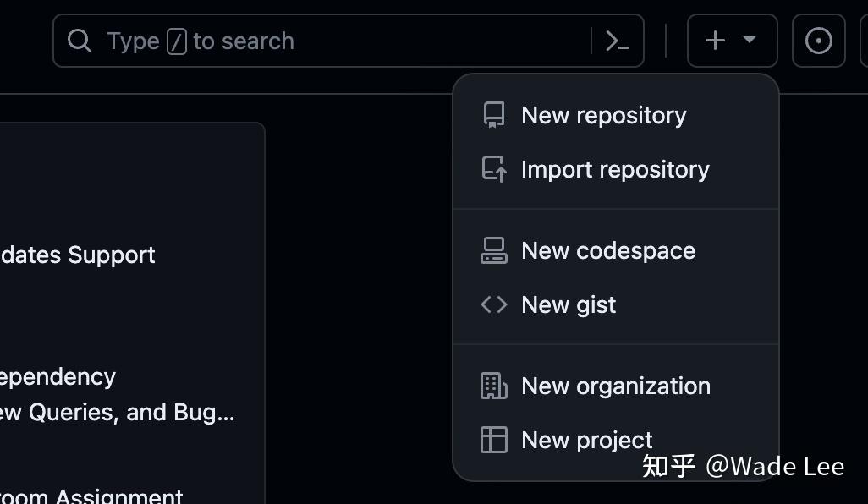Click the Import repository arrow icon
Screen dimensions: 868x504
(x=493, y=169)
